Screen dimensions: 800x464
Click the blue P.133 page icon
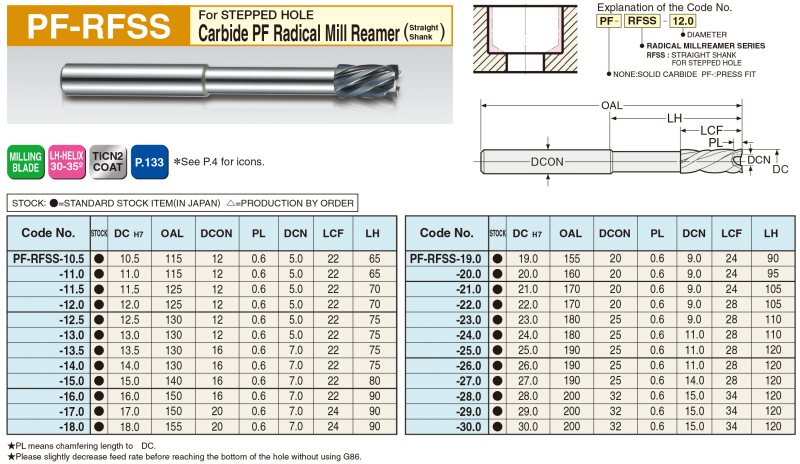point(147,161)
